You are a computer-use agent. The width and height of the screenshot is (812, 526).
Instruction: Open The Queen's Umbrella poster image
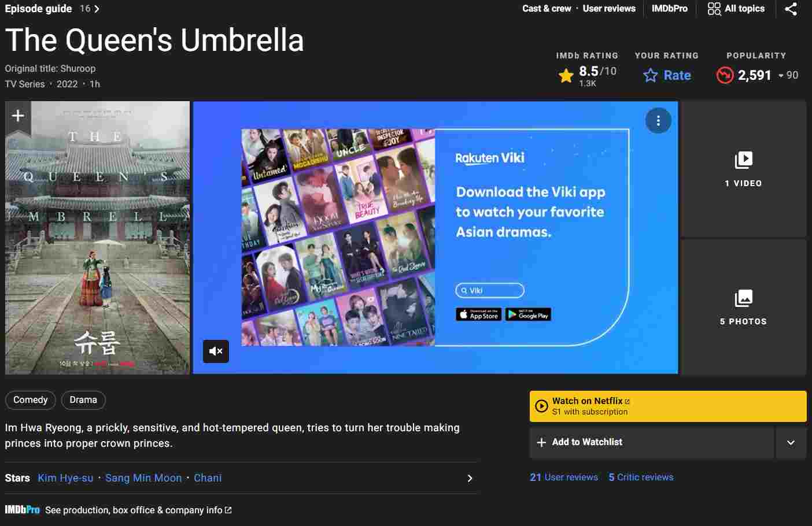click(98, 238)
